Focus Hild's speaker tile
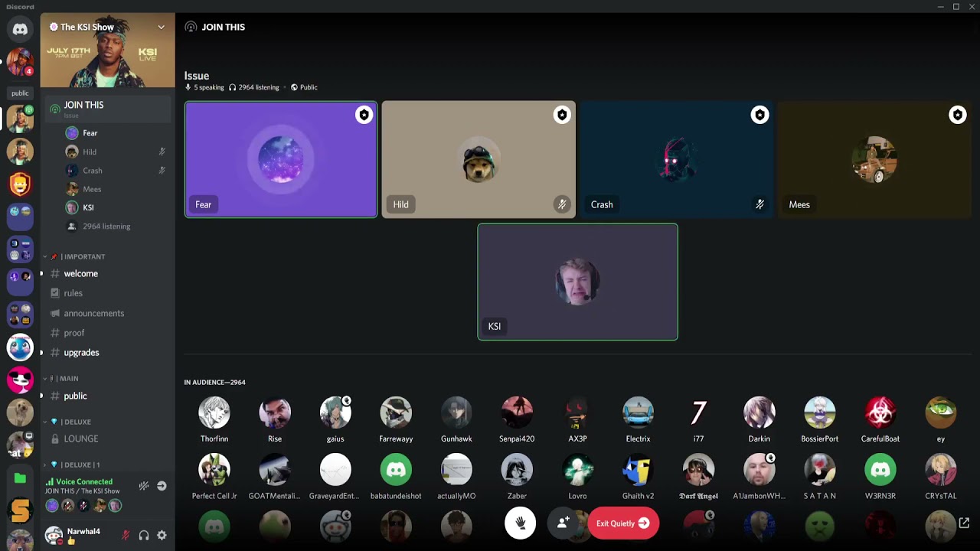This screenshot has width=980, height=551. click(479, 159)
